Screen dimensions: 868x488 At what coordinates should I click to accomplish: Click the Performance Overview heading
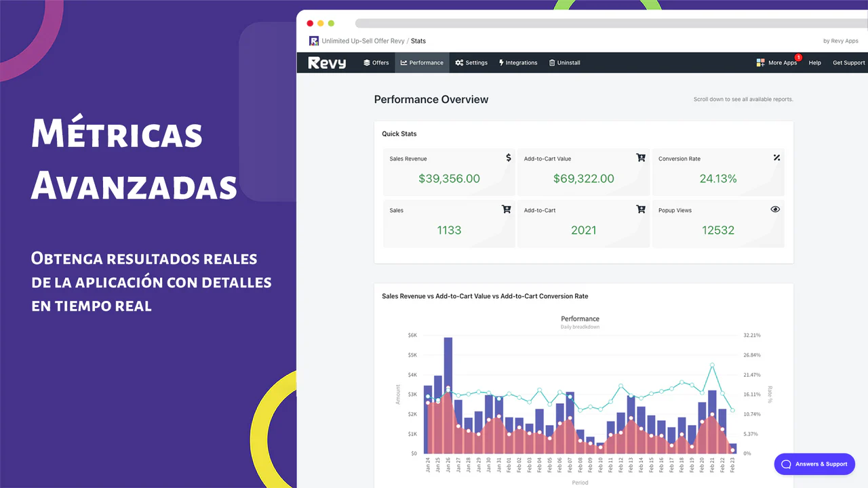[x=431, y=100]
